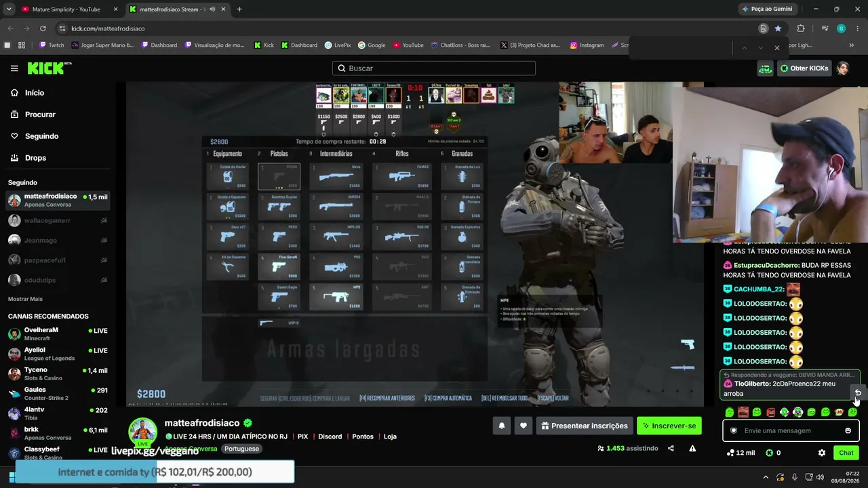Viewport: 868px width, 488px height.
Task: Open a new browser tab
Action: [239, 9]
